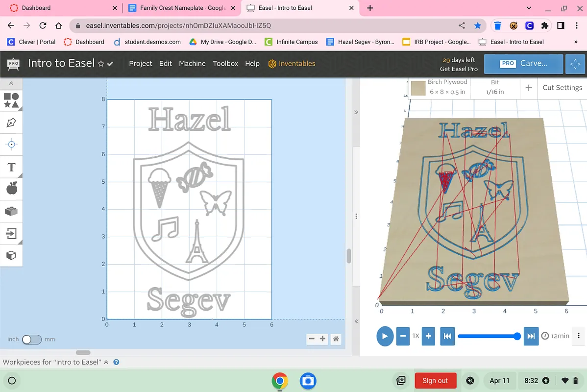The image size is (587, 392).
Task: Play the carving simulation
Action: (x=385, y=336)
